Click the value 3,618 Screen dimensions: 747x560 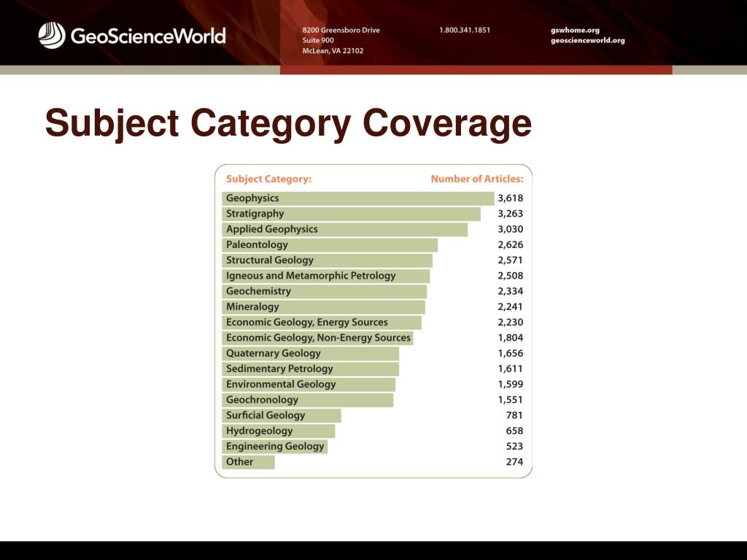(x=510, y=198)
